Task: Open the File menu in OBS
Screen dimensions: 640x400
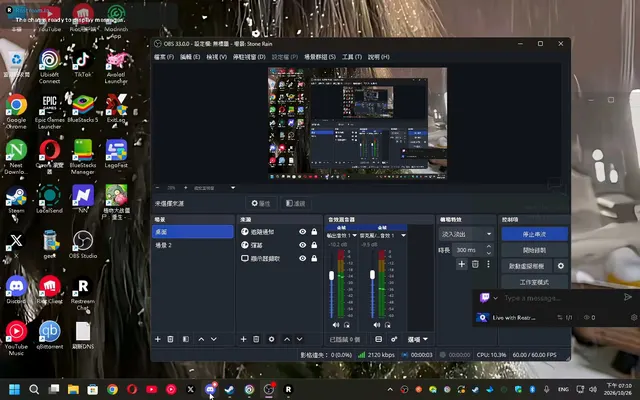Action: 164,57
